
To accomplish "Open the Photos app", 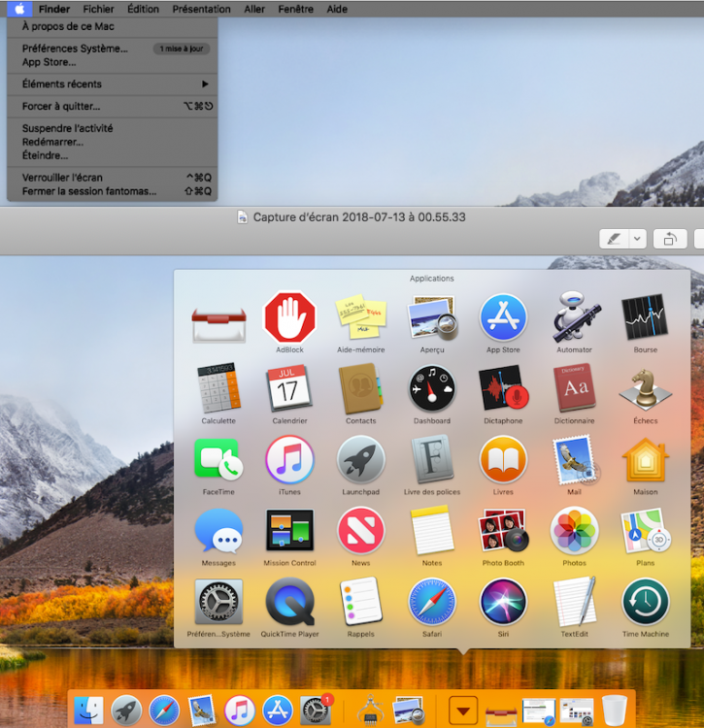I will (575, 531).
